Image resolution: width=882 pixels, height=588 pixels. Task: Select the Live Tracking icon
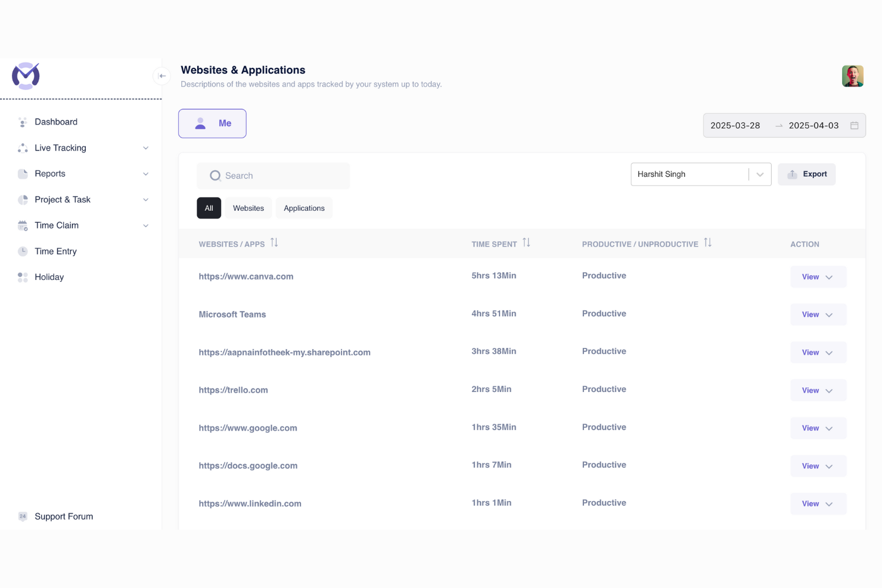point(22,148)
